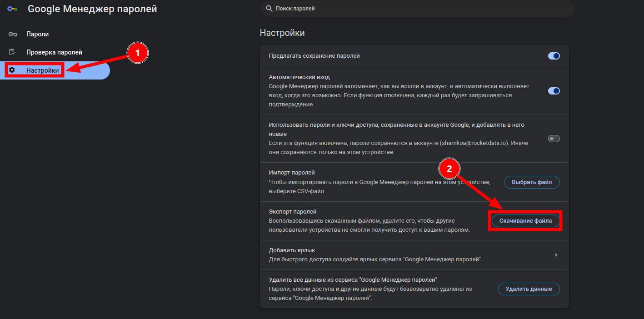Screen dimensions: 644x319
Task: Click the Google Менеджер паролей title text
Action: pyautogui.click(x=92, y=9)
